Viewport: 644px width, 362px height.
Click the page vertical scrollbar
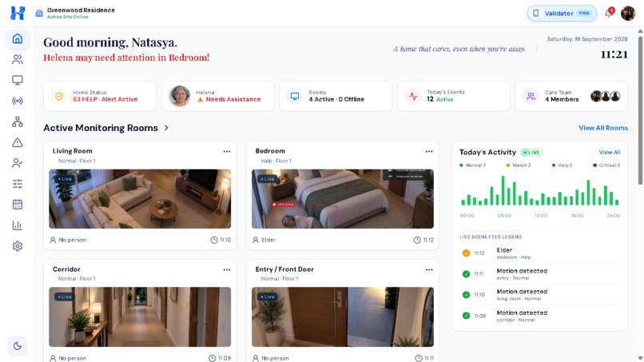[640, 111]
